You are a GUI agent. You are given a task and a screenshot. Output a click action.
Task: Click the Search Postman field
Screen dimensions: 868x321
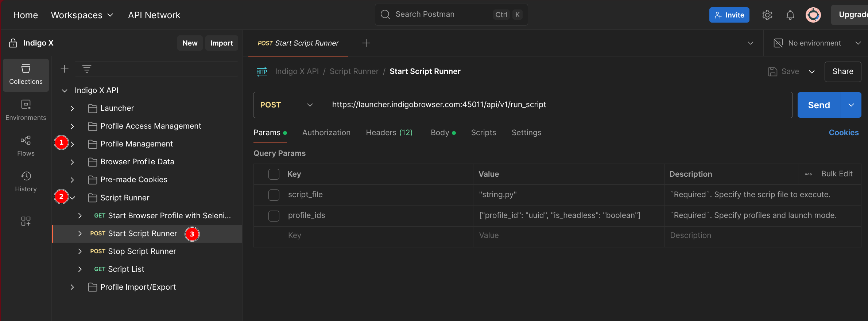click(451, 15)
